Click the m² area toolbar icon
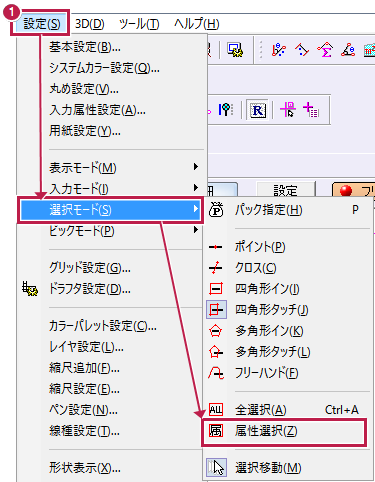This screenshot has width=375, height=482. coord(369,50)
